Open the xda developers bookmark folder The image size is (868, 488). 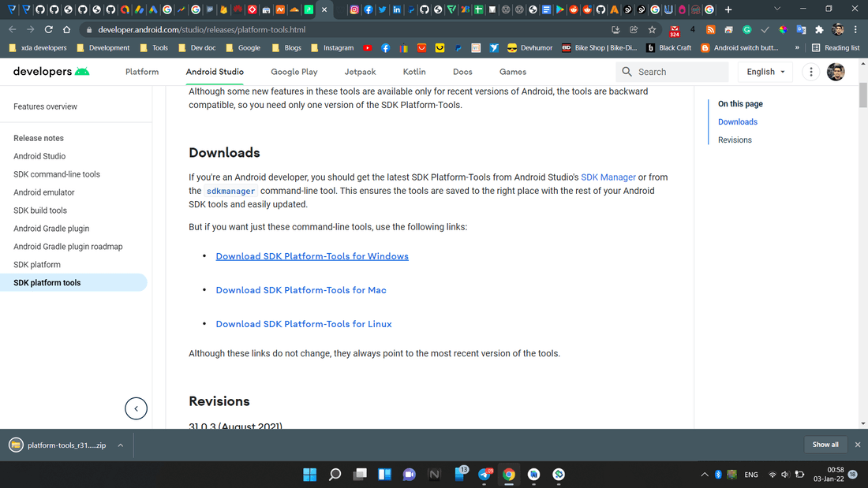tap(38, 48)
